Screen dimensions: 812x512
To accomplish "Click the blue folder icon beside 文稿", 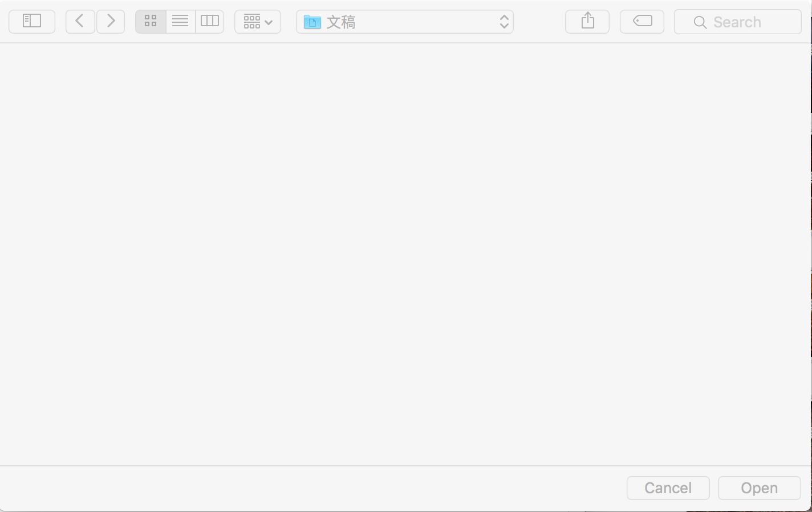I will click(x=312, y=22).
